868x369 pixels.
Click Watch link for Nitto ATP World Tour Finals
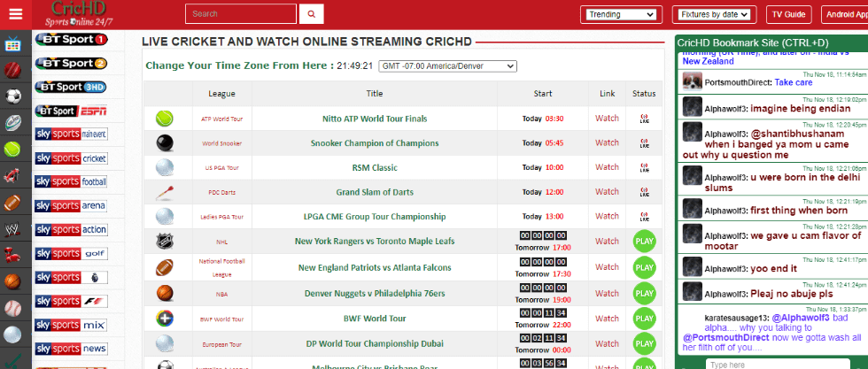point(607,119)
